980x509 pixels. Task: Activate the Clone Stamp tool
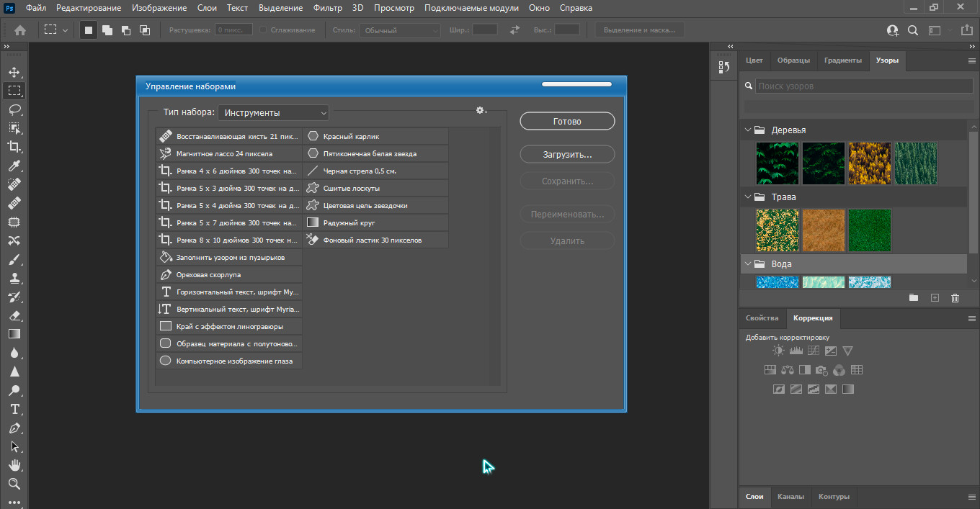(14, 279)
